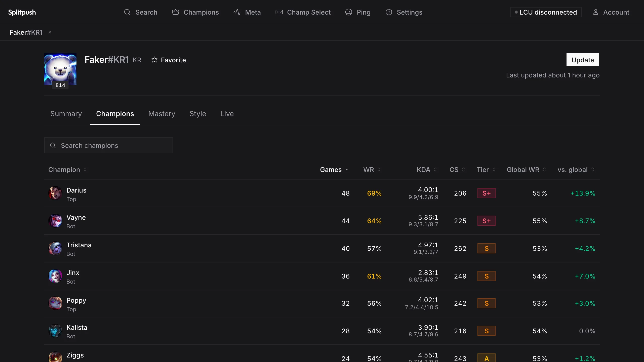Select the Champions profile tab

point(115,114)
